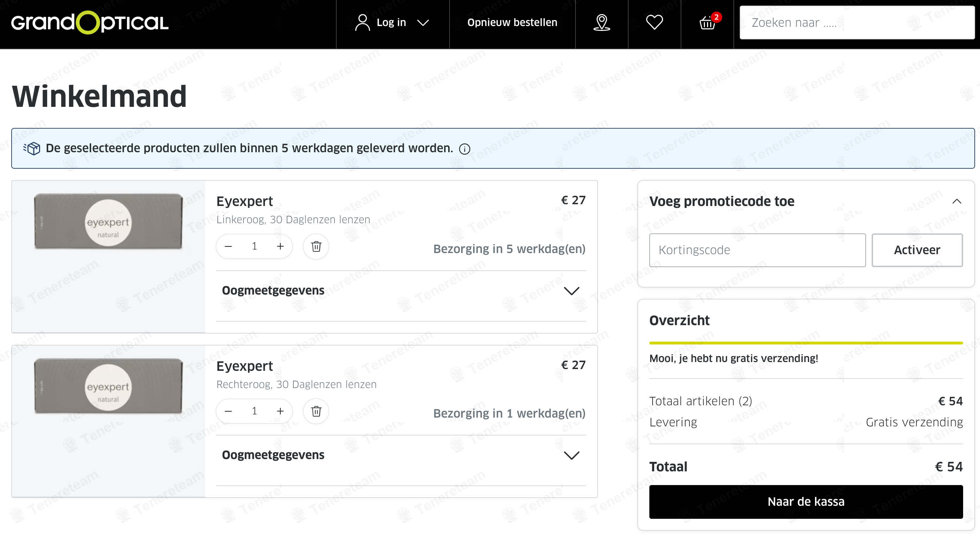This screenshot has height=542, width=980.
Task: Click 'Mooi, je hebt nu gratis verzending!' text
Action: [733, 359]
